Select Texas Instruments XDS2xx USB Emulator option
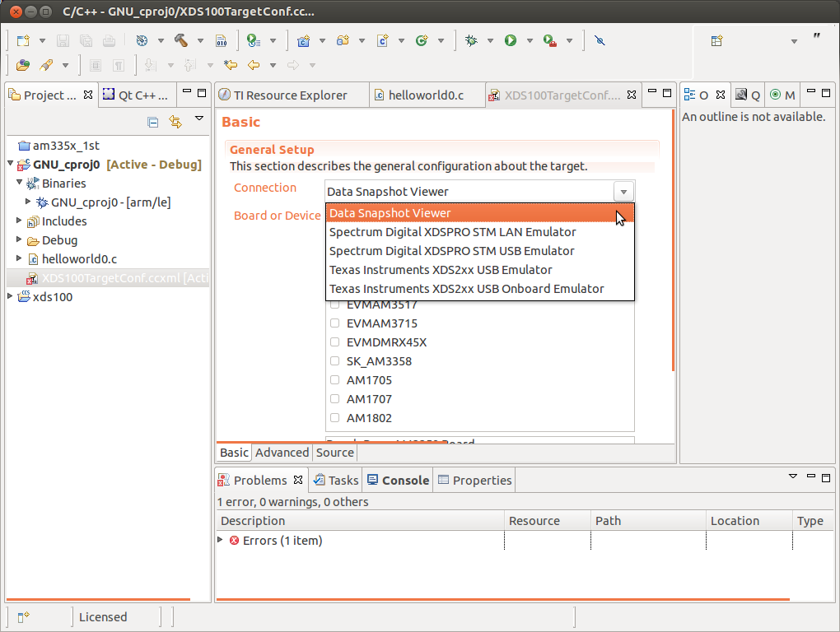Viewport: 840px width, 632px height. [480, 270]
